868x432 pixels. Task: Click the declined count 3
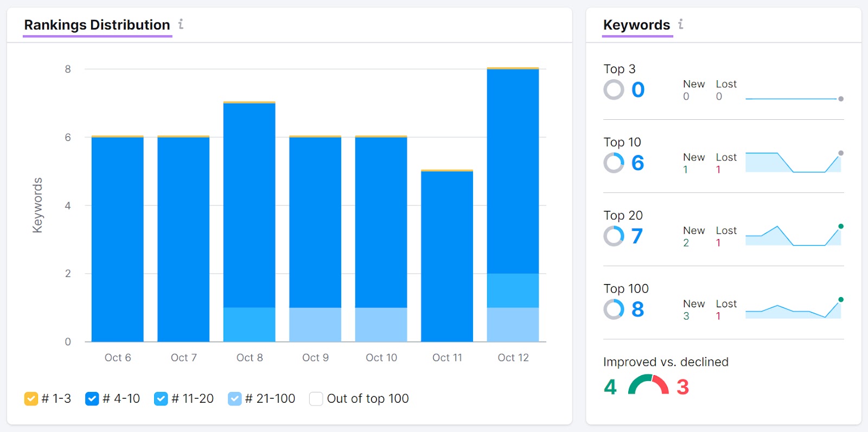[682, 386]
